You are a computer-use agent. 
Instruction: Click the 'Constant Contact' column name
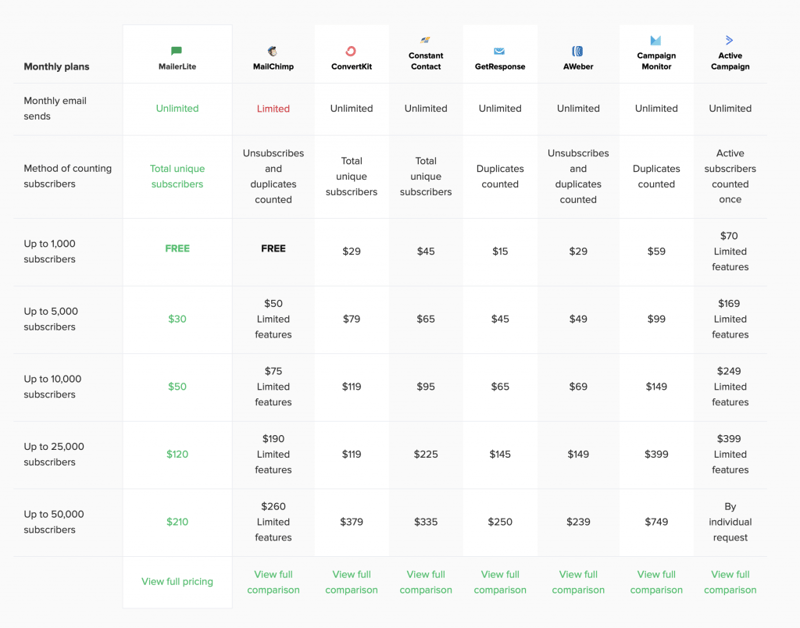(426, 61)
